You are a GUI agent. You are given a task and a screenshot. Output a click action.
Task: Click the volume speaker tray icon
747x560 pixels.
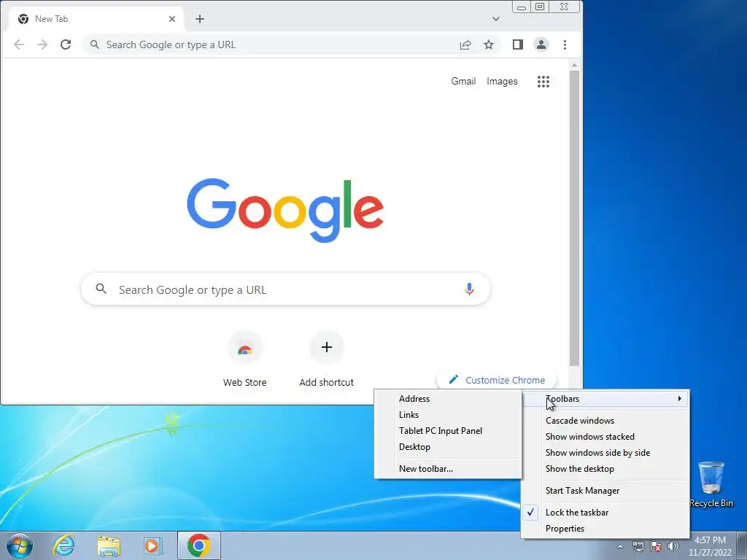pos(673,546)
